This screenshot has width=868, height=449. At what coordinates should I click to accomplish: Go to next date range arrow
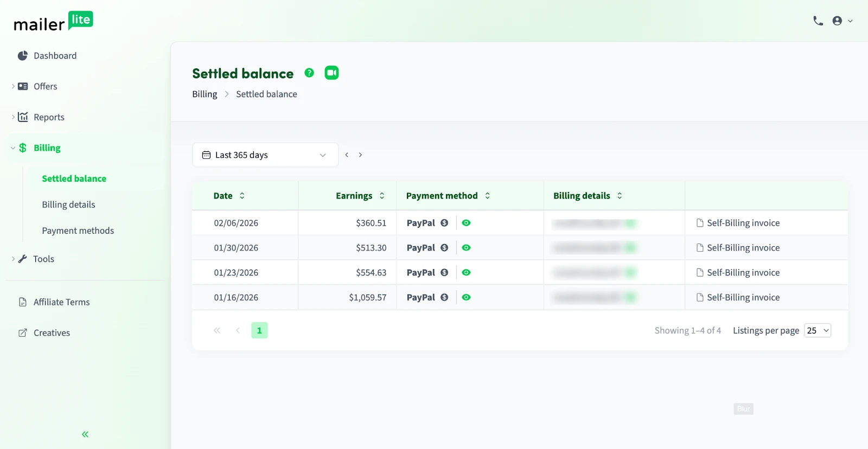click(x=360, y=155)
